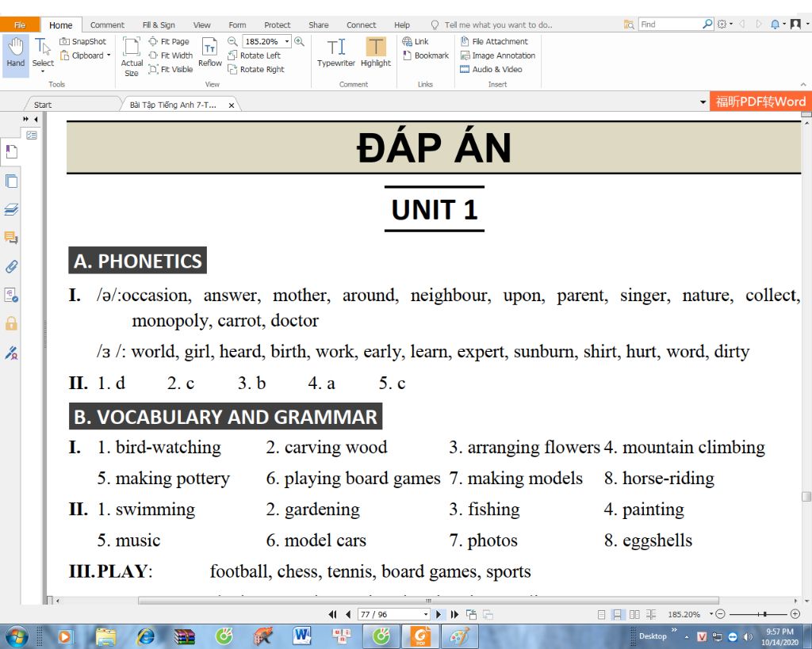This screenshot has width=812, height=649.
Task: Open the Security lock panel
Action: [x=11, y=323]
